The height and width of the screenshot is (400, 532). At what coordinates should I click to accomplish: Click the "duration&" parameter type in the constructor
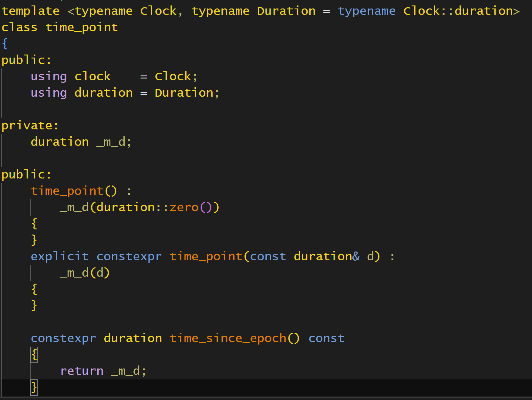pos(326,257)
